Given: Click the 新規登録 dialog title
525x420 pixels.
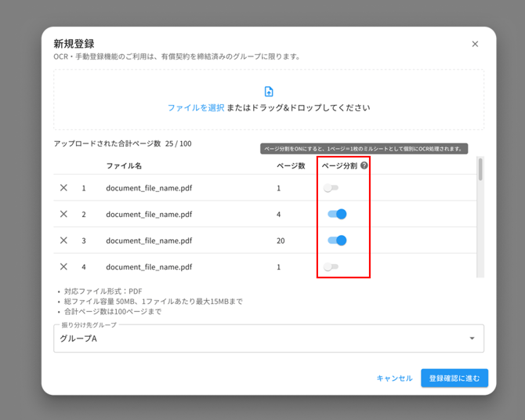Looking at the screenshot, I should pyautogui.click(x=74, y=44).
